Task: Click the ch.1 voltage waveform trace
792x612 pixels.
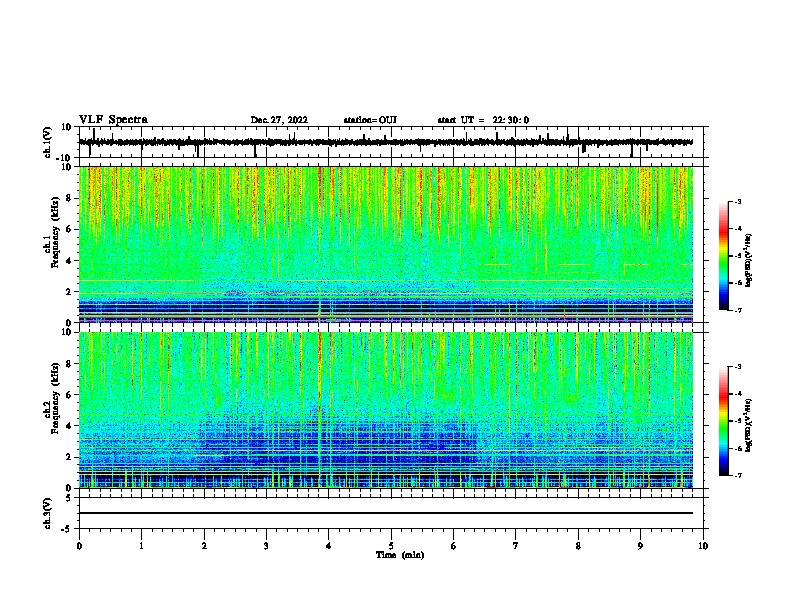Action: (x=385, y=142)
